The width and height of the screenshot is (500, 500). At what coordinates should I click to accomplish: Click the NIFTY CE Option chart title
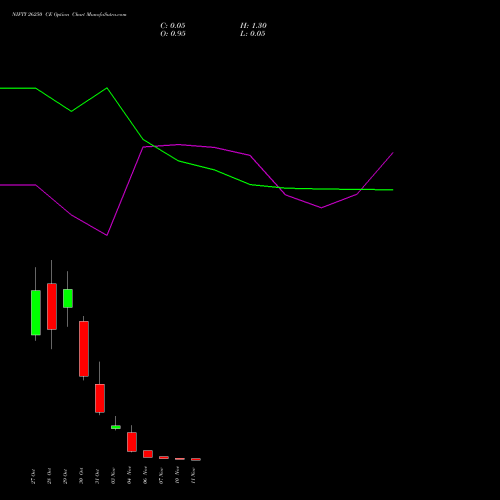click(69, 15)
